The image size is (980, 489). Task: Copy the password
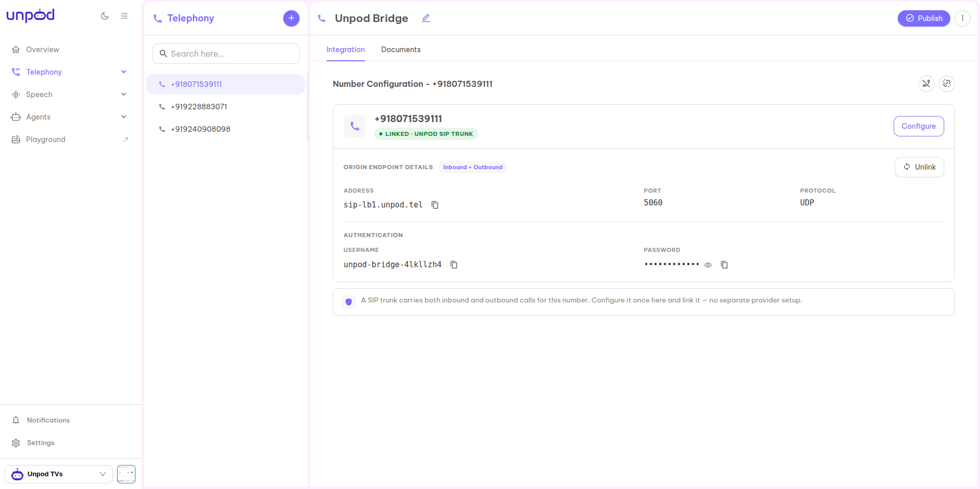[724, 265]
